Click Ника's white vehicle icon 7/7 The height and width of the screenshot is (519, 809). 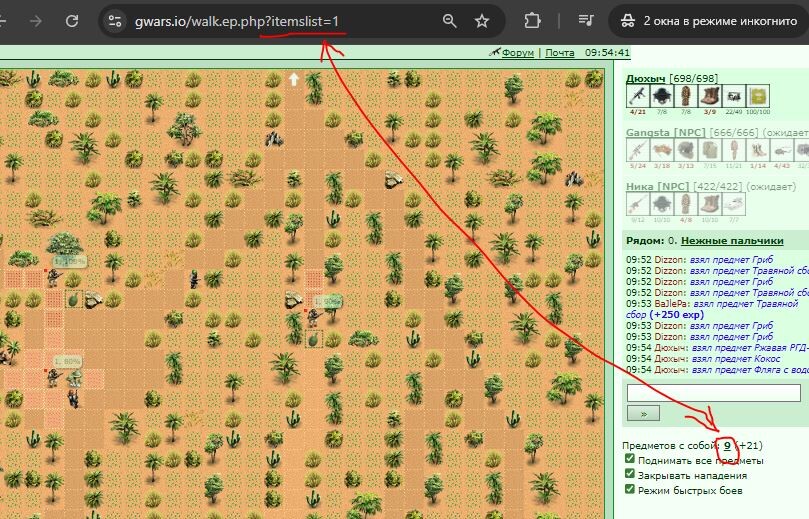click(x=733, y=204)
